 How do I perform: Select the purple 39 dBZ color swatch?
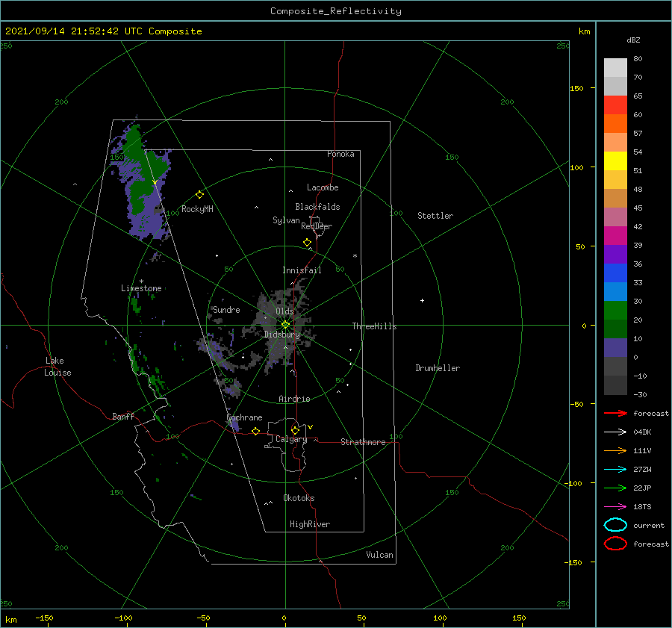point(615,254)
